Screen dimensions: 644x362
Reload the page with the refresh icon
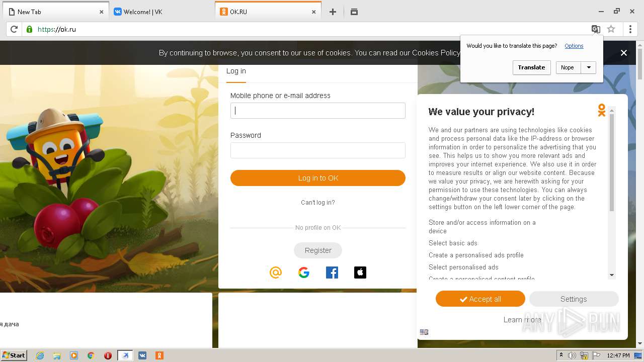point(14,29)
